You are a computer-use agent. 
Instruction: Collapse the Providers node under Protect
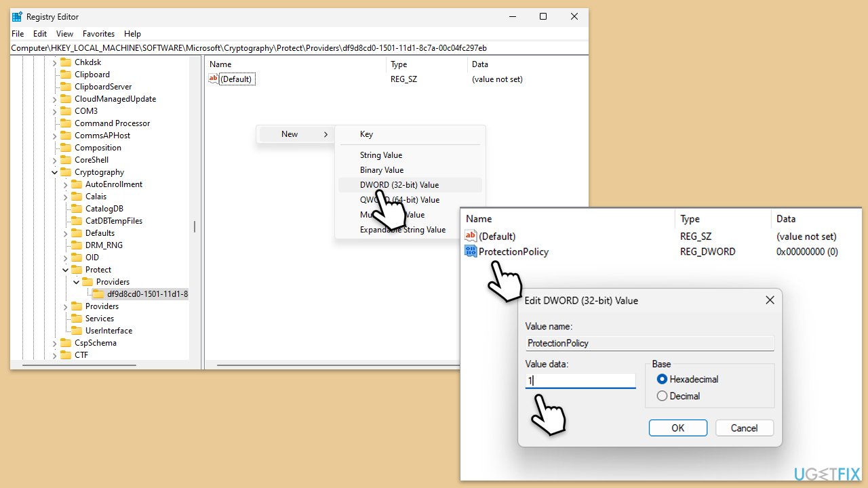coord(77,282)
